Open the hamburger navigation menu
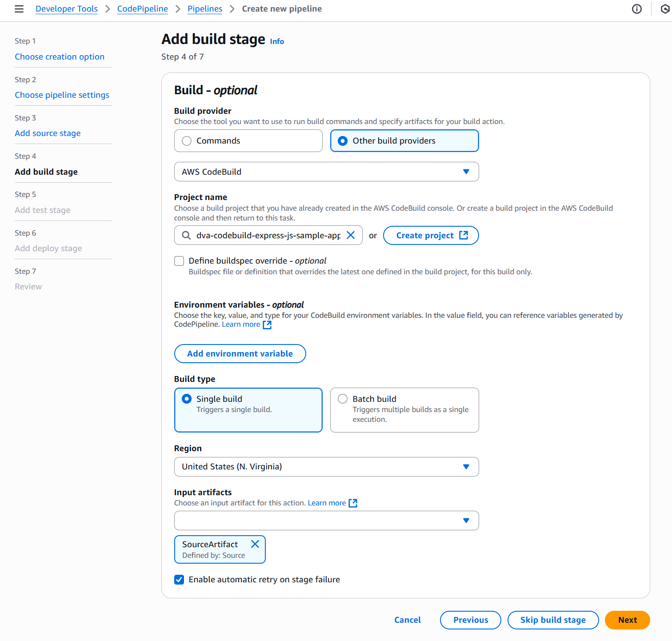The image size is (672, 641). point(19,9)
